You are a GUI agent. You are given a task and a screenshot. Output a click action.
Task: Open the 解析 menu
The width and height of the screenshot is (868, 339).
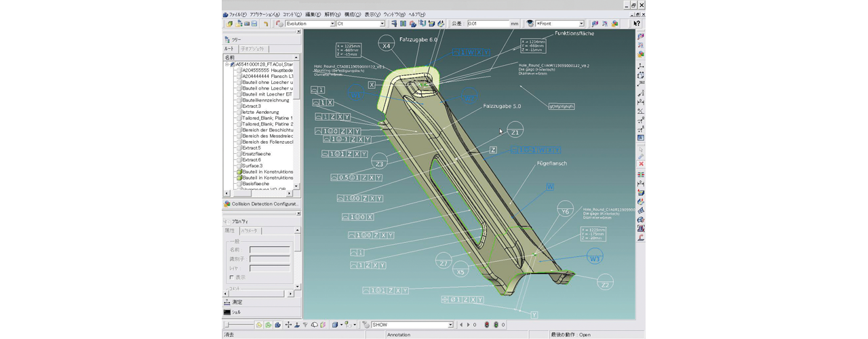[332, 14]
